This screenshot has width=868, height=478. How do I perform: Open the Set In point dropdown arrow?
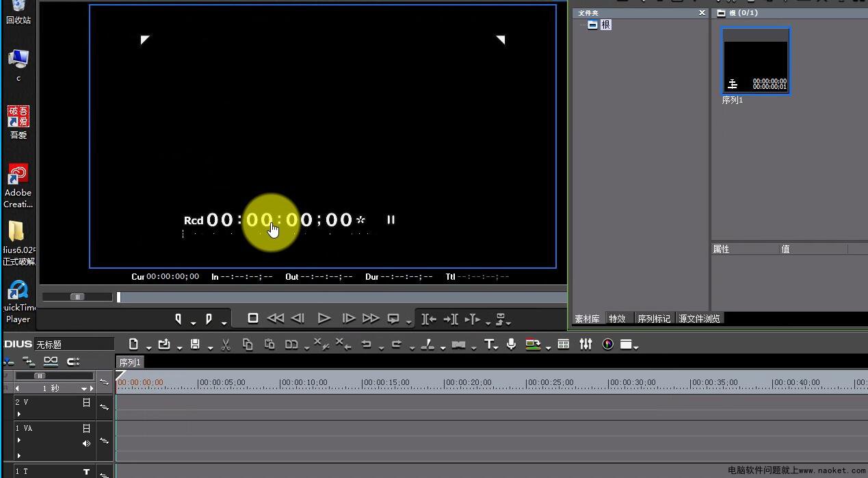[x=194, y=323]
